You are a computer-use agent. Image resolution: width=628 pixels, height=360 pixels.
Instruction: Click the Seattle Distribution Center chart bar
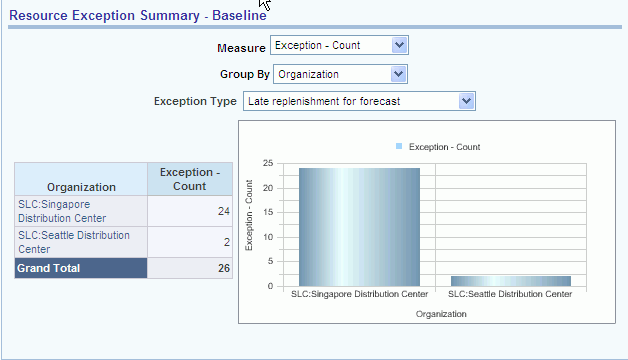[511, 281]
